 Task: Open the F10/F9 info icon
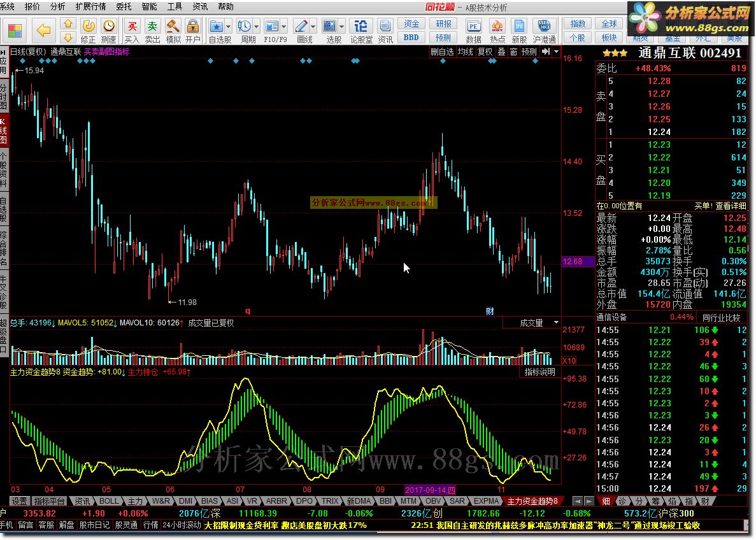(x=273, y=31)
